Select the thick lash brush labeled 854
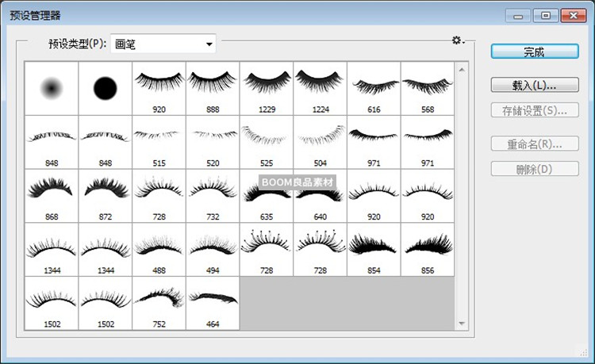Screen dimensions: 595x364 (374, 248)
